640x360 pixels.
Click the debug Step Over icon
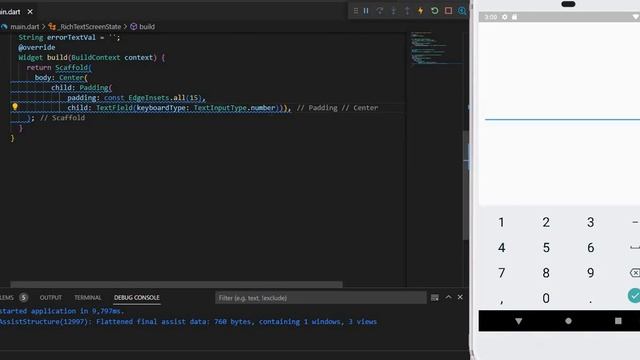pos(380,11)
